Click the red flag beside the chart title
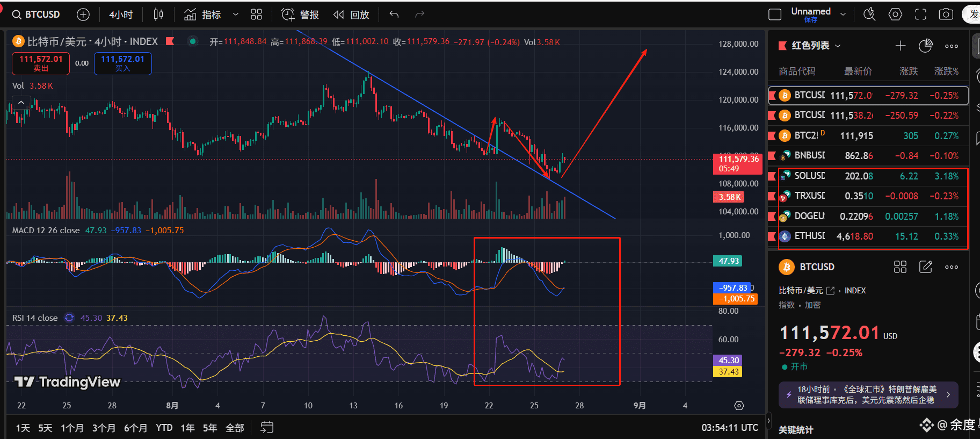 pos(170,41)
